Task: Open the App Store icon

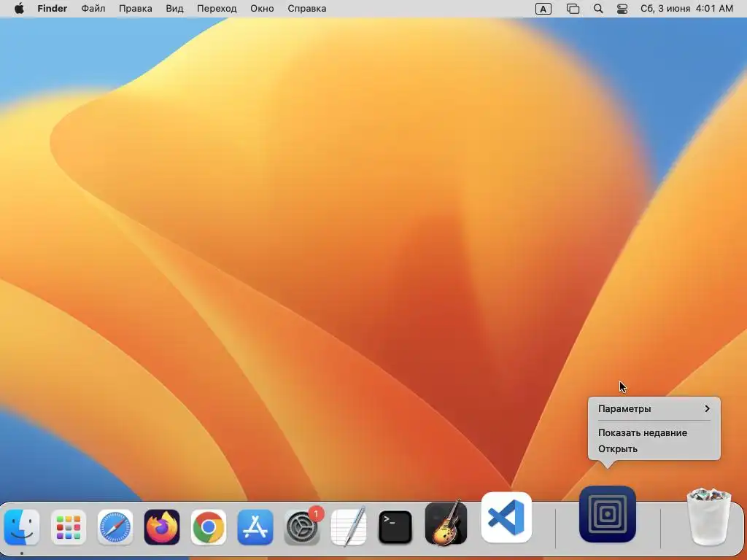Action: 255,527
